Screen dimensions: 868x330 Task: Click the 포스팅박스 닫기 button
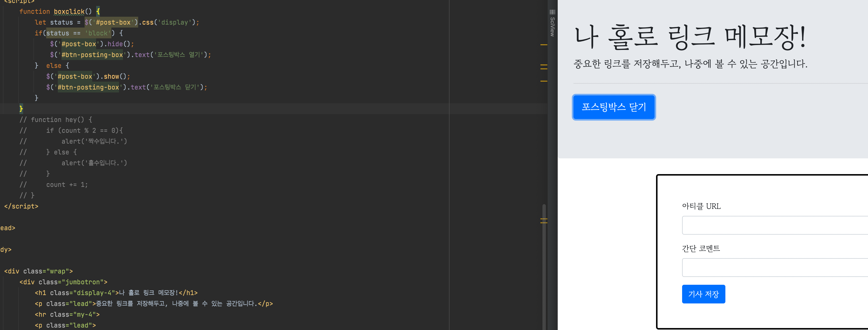click(x=613, y=107)
